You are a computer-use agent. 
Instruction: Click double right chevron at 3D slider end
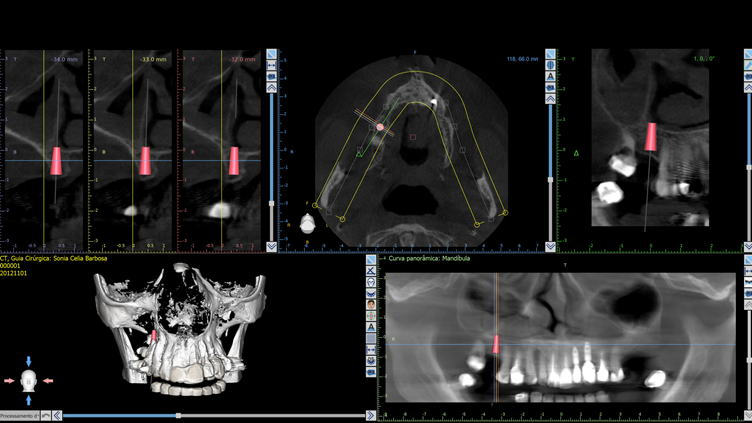tap(371, 415)
